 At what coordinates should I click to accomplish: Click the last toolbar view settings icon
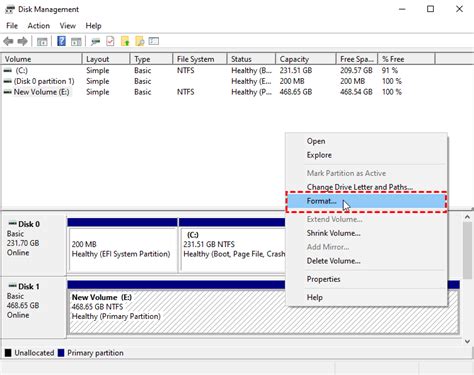[154, 41]
